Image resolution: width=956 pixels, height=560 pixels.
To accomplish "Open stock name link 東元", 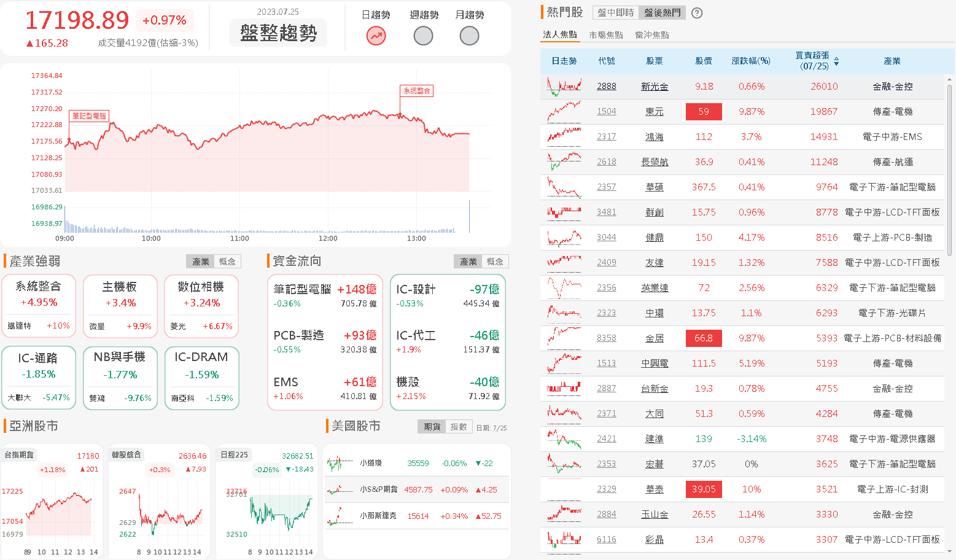I will point(655,112).
